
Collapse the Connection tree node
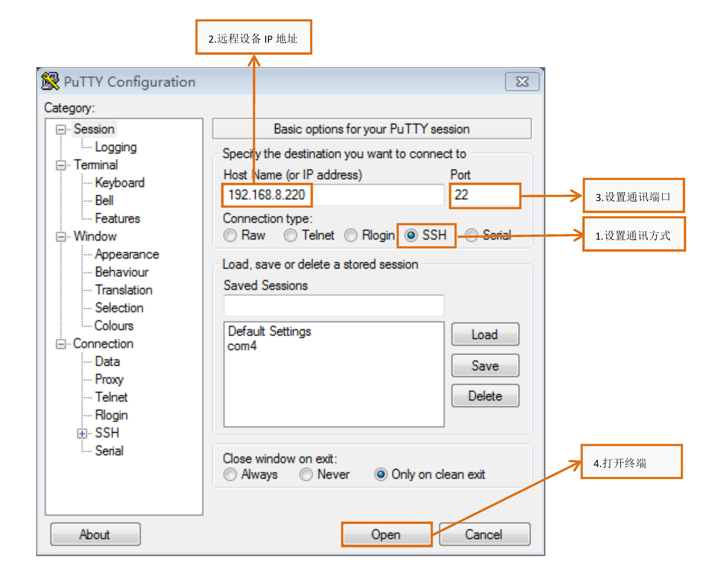pyautogui.click(x=61, y=344)
